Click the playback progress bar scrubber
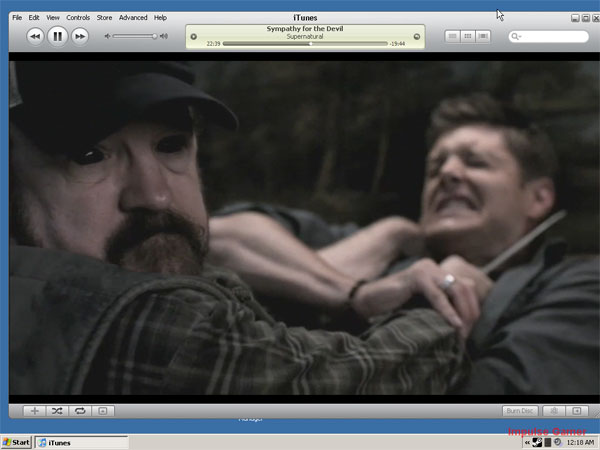This screenshot has width=600, height=450. [311, 44]
